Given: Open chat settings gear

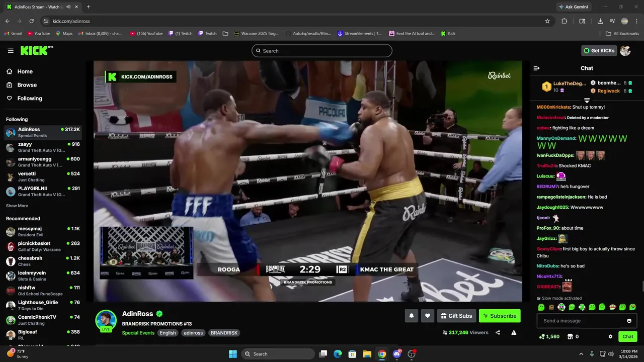Looking at the screenshot, I should click(x=610, y=336).
